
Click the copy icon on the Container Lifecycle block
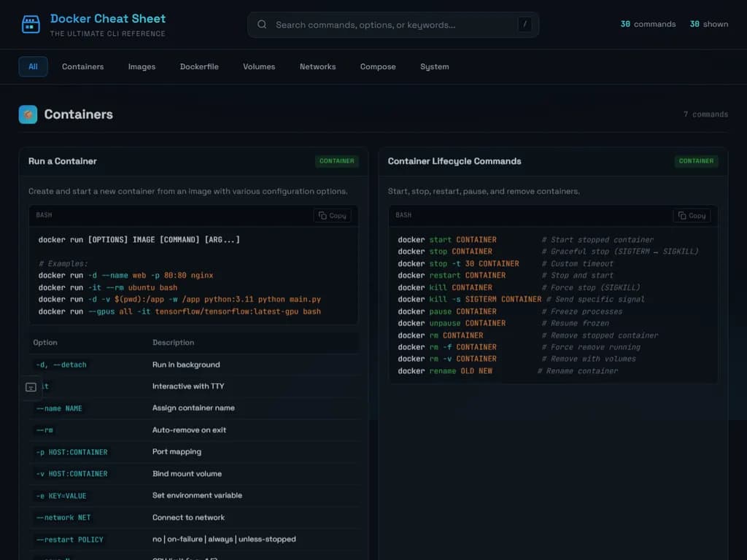pos(691,215)
